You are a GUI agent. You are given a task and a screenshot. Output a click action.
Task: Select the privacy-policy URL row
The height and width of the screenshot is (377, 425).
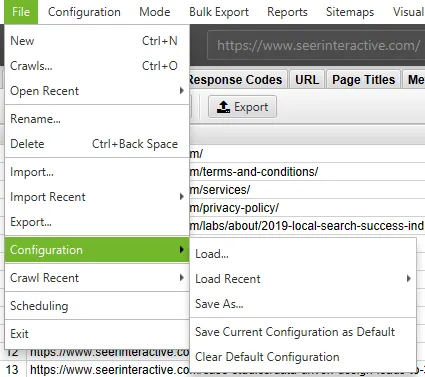pos(307,208)
